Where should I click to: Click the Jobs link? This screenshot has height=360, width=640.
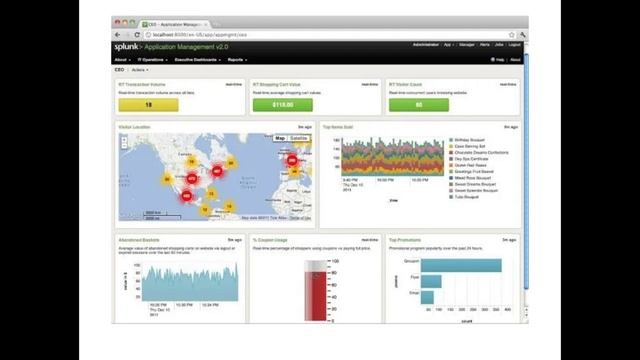click(499, 44)
